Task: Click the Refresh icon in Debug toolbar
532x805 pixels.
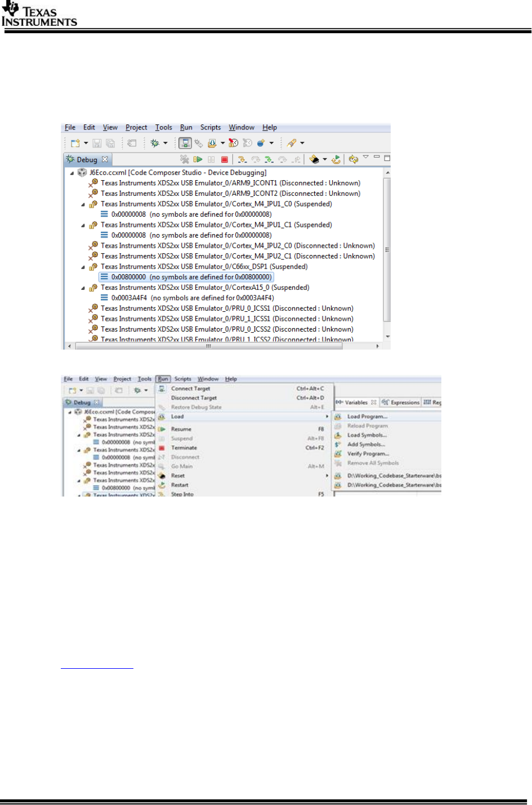Action: coord(354,160)
